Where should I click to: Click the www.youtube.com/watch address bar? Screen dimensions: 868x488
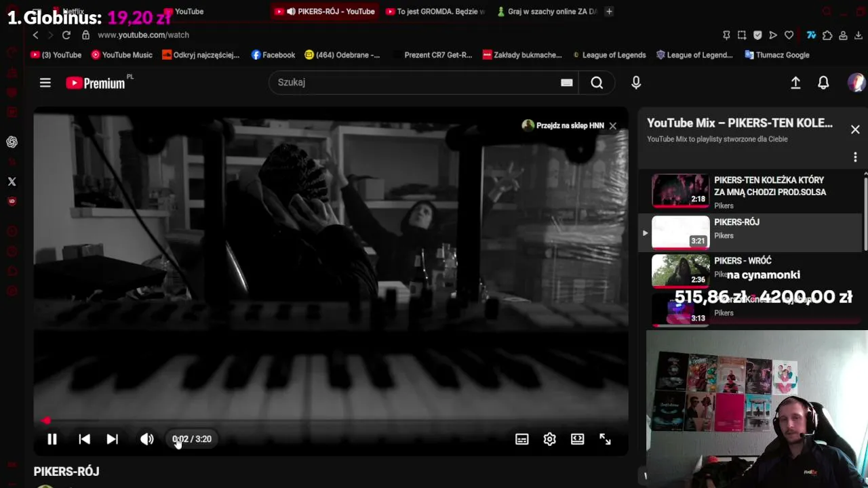coord(144,35)
